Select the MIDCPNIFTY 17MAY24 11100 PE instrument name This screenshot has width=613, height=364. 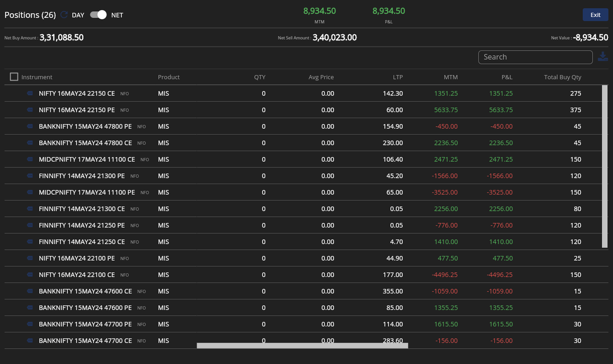point(87,192)
